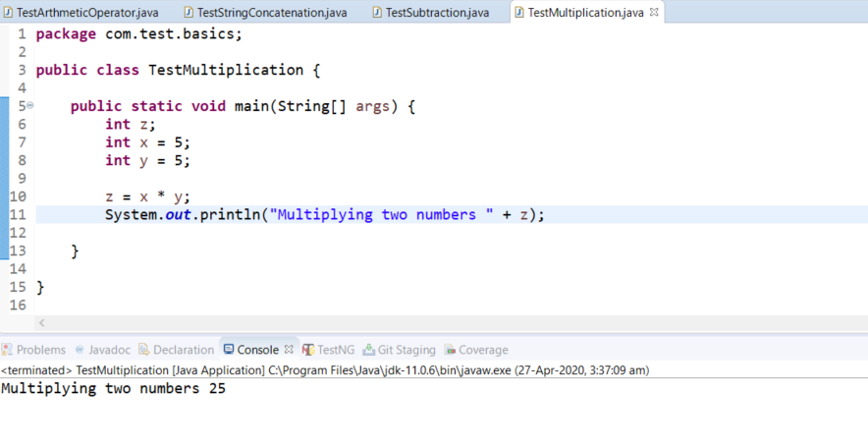Switch to the TestArthmeticOperator.java editor tab

tap(86, 13)
